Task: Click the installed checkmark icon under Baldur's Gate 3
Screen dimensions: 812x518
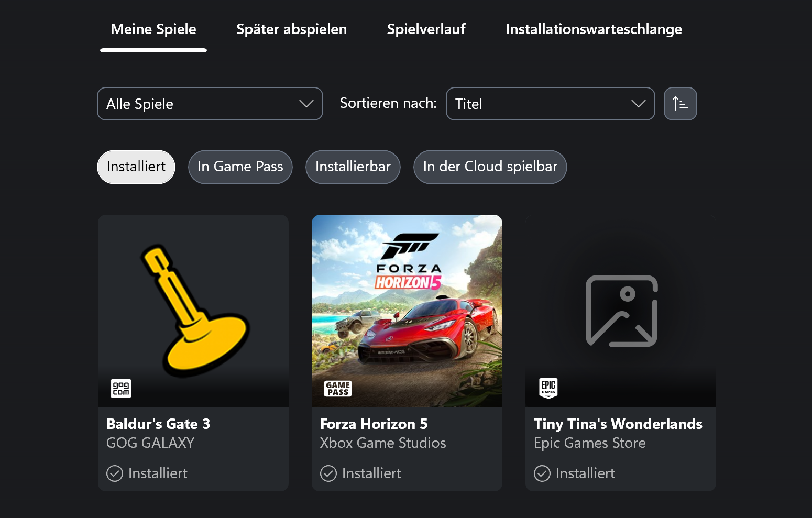Action: pos(115,473)
